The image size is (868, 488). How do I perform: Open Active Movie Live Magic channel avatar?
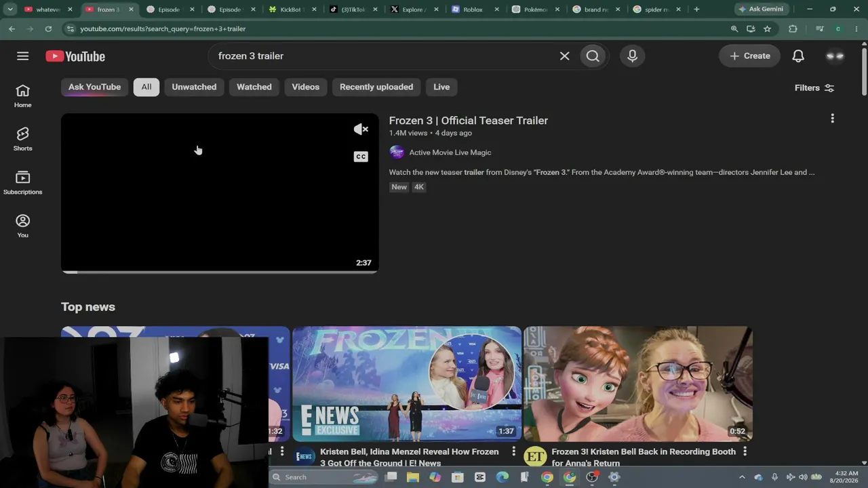(397, 152)
